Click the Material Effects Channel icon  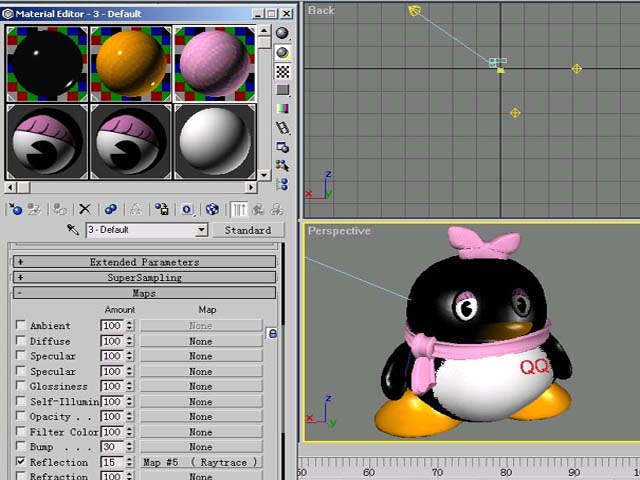tap(187, 210)
